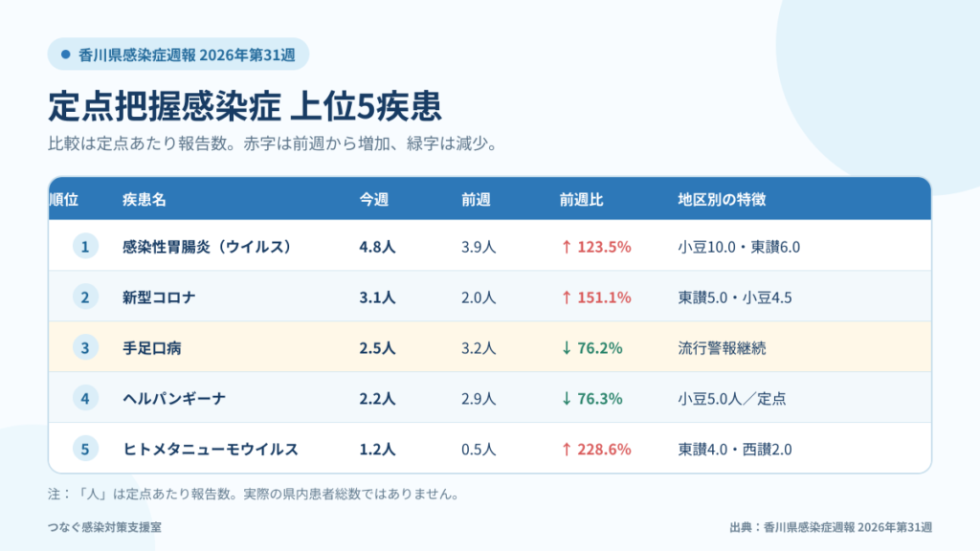This screenshot has height=551, width=980.
Task: Click the rank 3 circle badge
Action: tap(85, 347)
